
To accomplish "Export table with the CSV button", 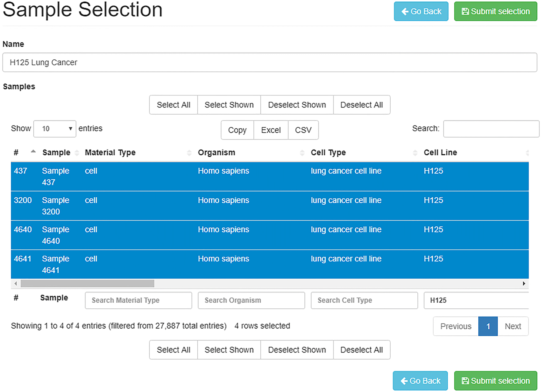I will tap(303, 130).
